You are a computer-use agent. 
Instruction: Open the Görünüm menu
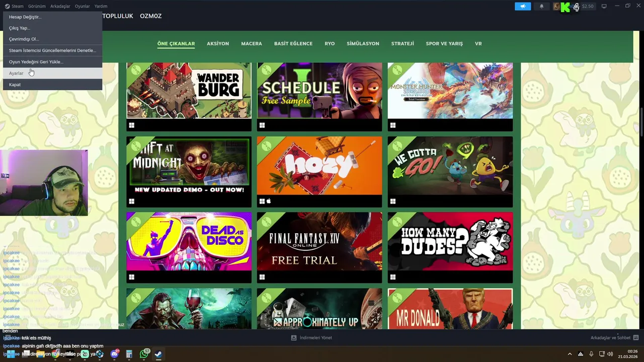pyautogui.click(x=37, y=7)
